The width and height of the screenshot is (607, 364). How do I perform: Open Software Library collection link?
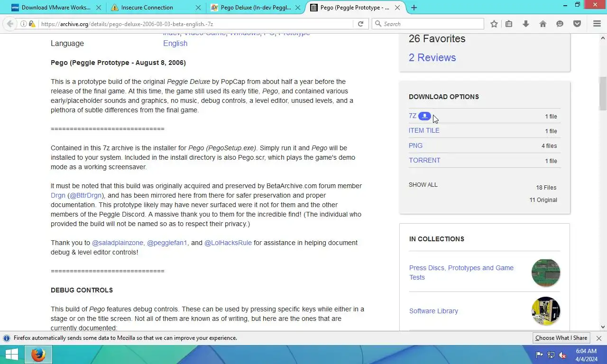[433, 311]
